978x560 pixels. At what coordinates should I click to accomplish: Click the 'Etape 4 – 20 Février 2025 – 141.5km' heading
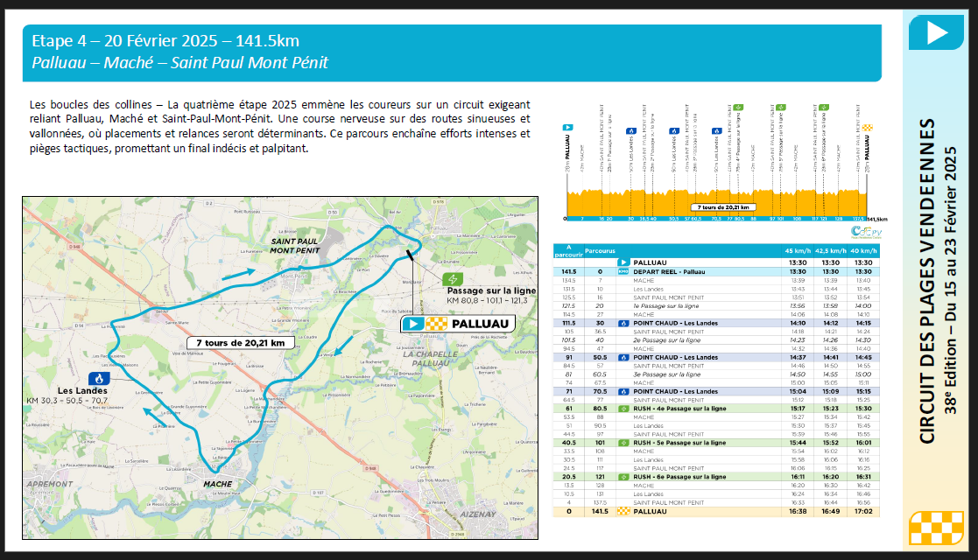pyautogui.click(x=165, y=41)
